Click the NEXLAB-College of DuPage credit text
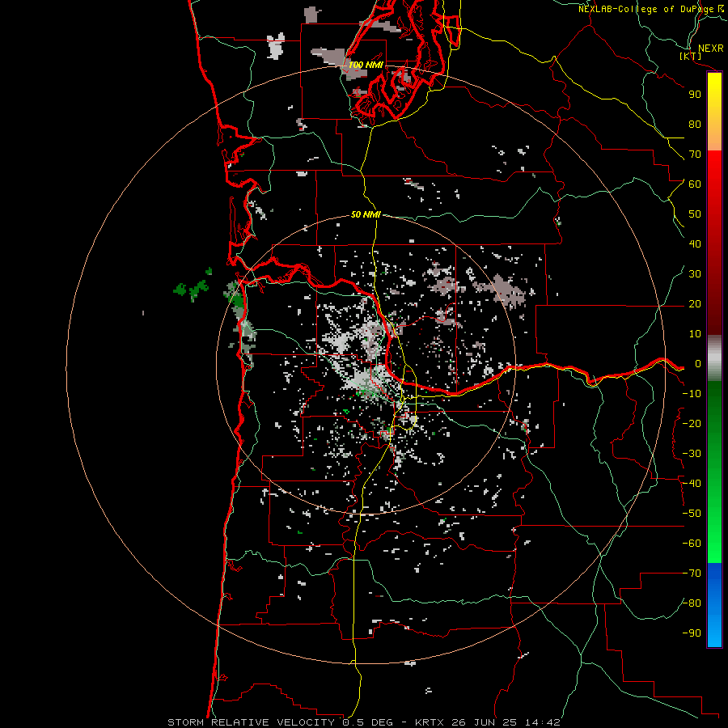This screenshot has width=728, height=728. pyautogui.click(x=646, y=9)
